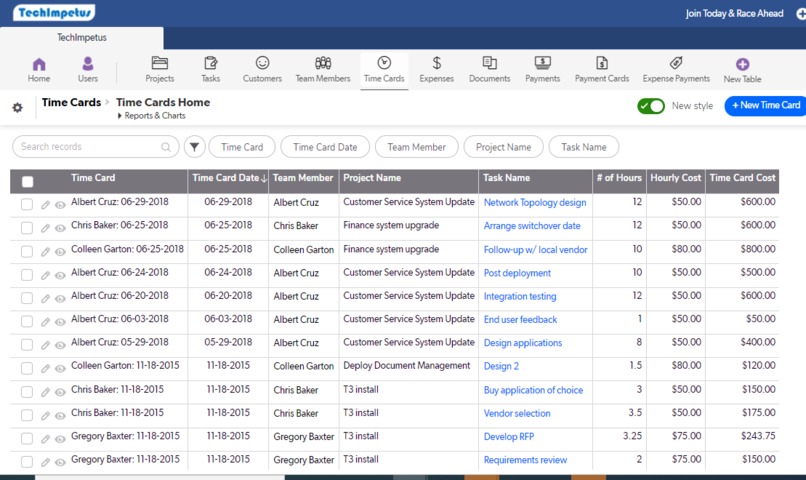View Albert Cruz: 06-29-2018 eye icon

pyautogui.click(x=60, y=205)
